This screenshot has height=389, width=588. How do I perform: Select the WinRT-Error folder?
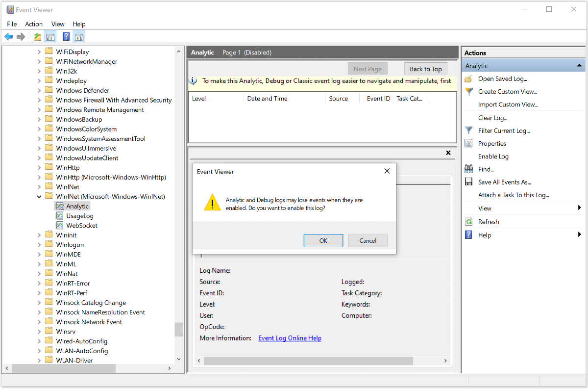point(73,283)
